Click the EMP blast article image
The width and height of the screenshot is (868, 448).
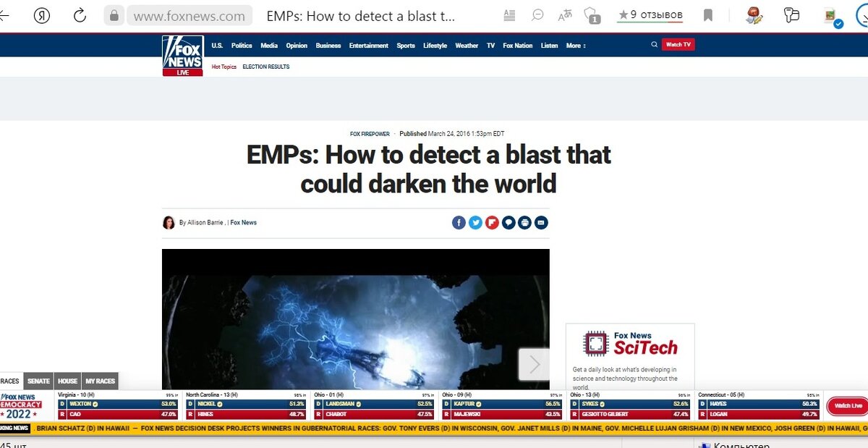coord(355,319)
